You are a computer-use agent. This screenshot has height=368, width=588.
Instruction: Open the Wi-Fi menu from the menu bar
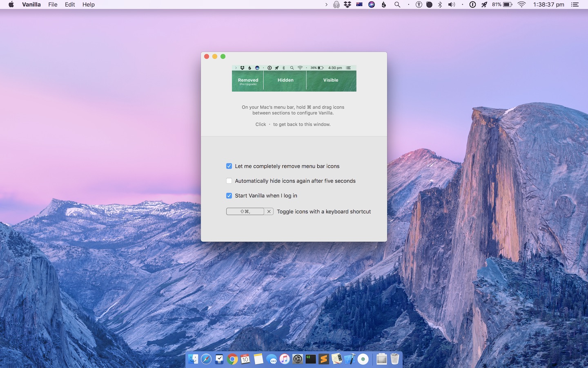pos(522,4)
